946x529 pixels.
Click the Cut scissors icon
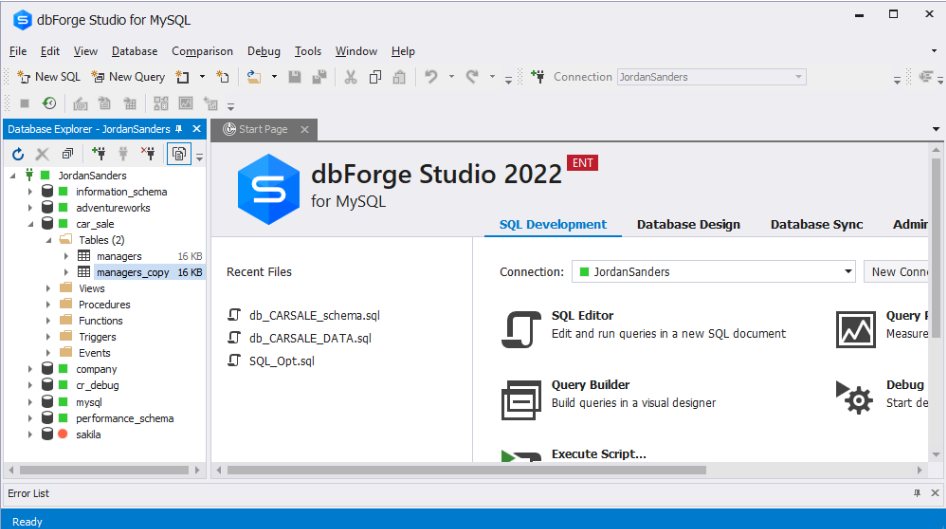coord(351,77)
